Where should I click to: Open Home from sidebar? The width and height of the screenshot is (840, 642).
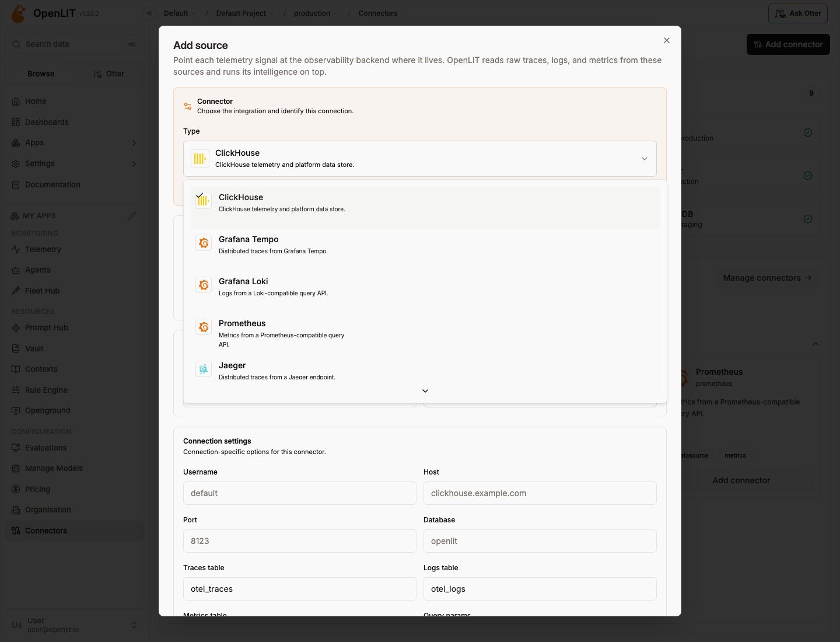(x=75, y=101)
